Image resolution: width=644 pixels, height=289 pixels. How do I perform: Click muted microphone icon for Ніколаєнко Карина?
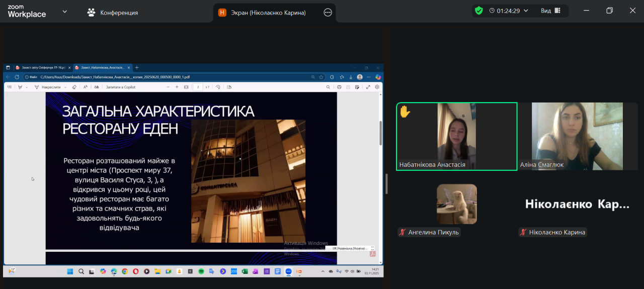[x=523, y=232]
